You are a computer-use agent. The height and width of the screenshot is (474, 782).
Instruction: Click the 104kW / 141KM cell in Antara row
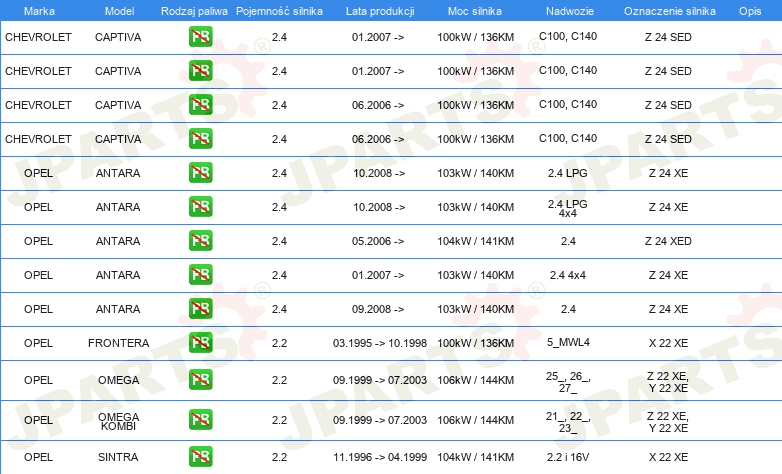point(476,241)
